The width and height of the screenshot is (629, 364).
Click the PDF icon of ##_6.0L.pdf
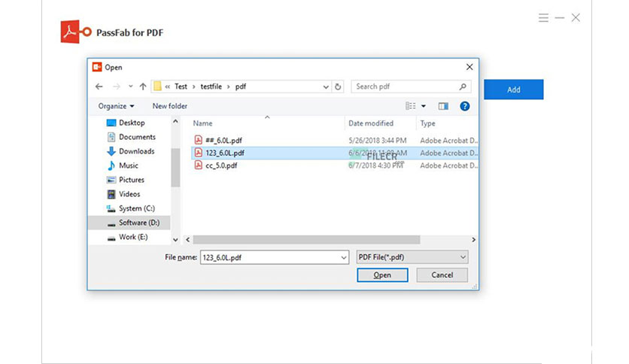[198, 140]
